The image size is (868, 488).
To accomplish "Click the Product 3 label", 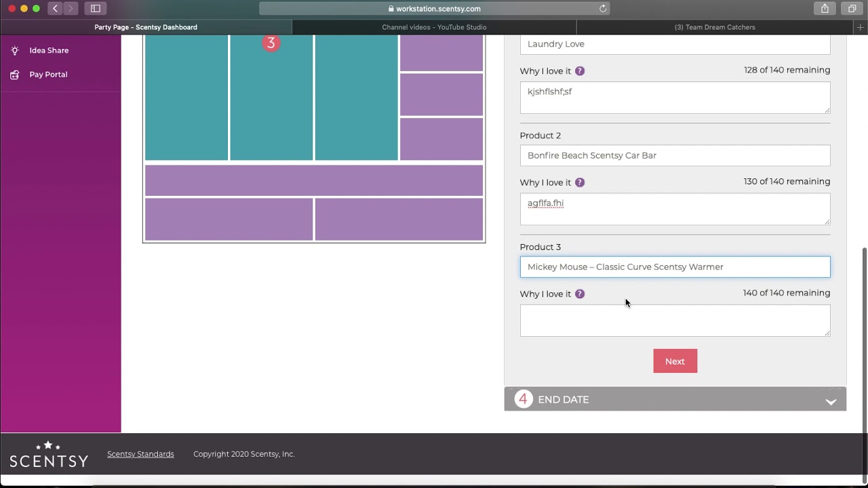I will tap(540, 247).
